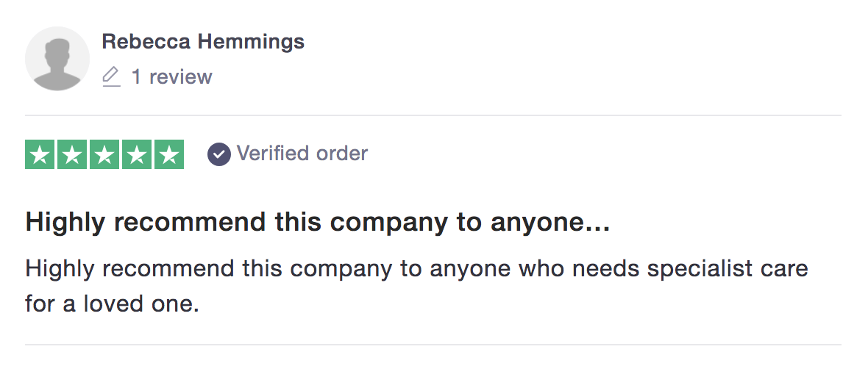Select the second green rating star

tap(72, 155)
